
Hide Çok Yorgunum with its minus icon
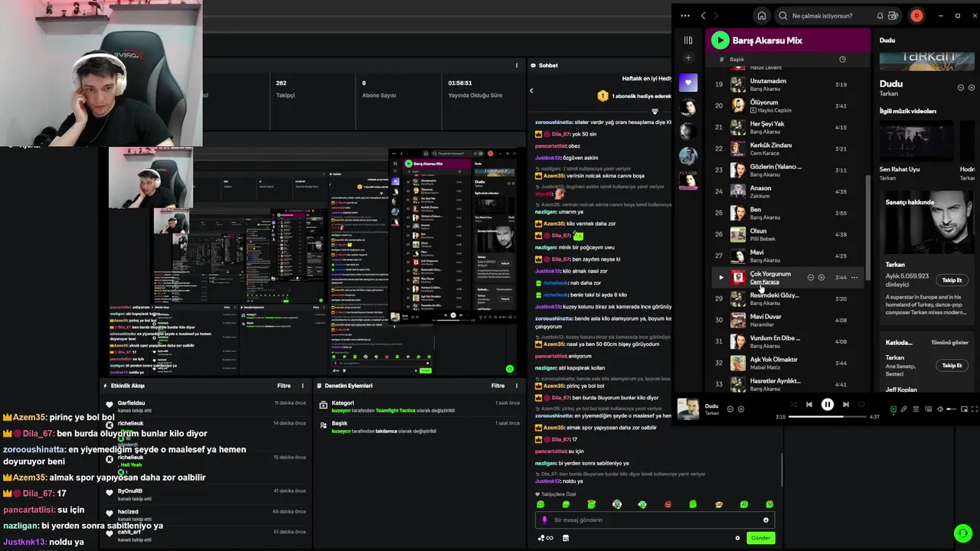tap(811, 277)
